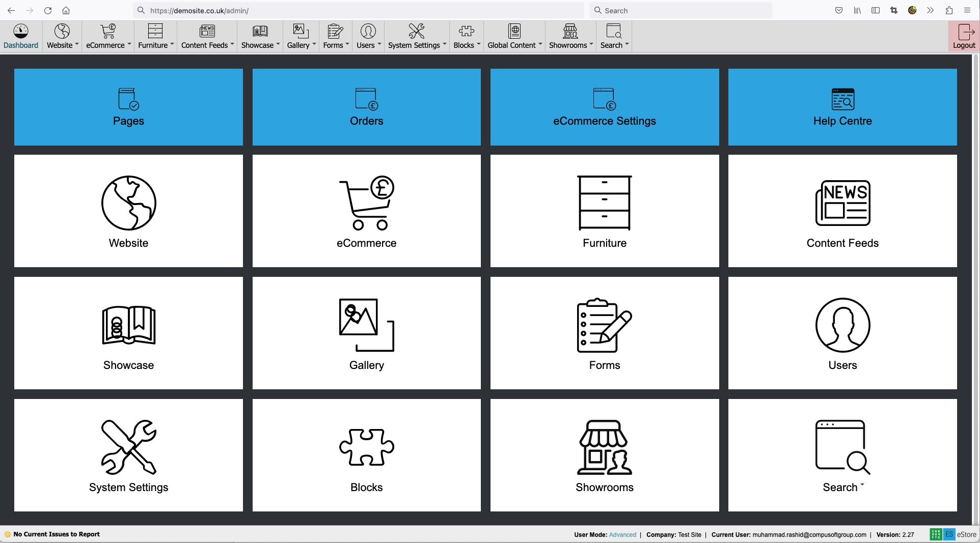Click the Website globe tile
Viewport: 980px width, 543px height.
tap(128, 211)
